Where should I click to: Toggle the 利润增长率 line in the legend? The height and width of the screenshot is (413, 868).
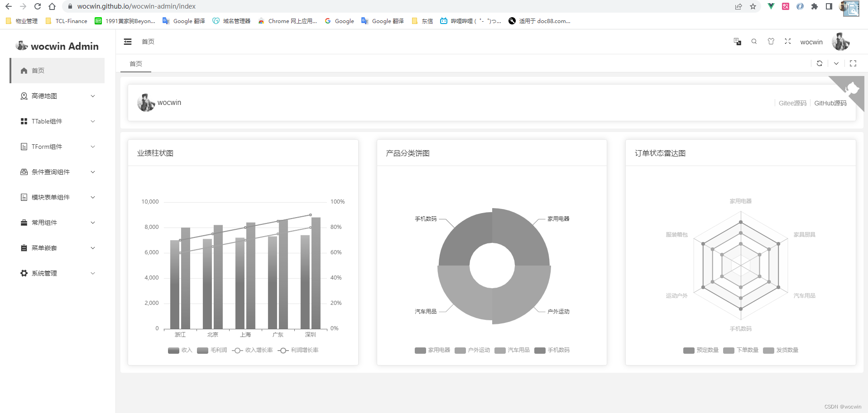pos(298,350)
